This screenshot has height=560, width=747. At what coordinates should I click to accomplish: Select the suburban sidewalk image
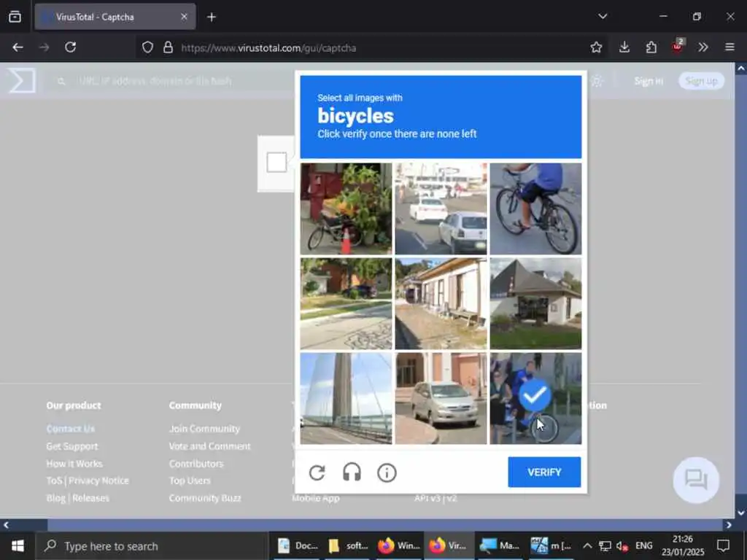(x=346, y=303)
